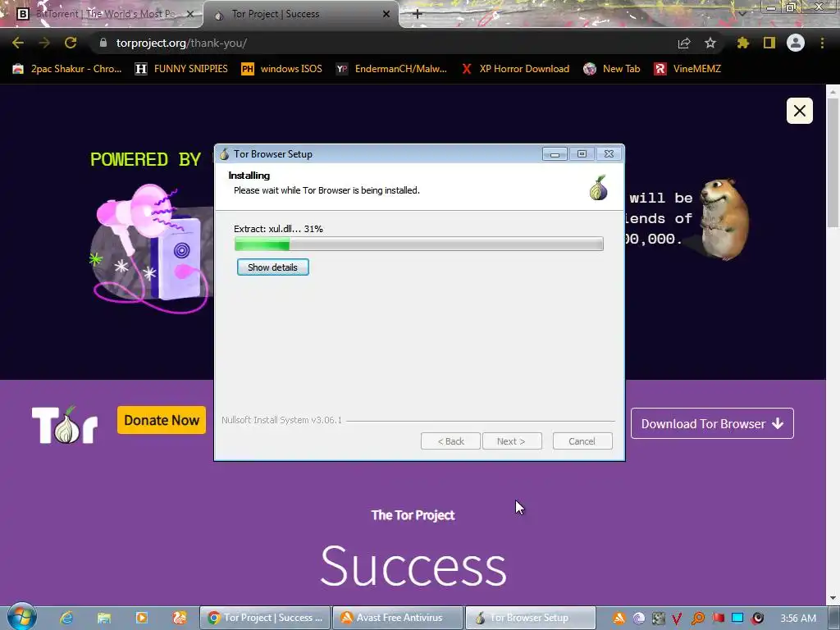840x630 pixels.
Task: Open the Windows Start menu orb
Action: click(21, 617)
